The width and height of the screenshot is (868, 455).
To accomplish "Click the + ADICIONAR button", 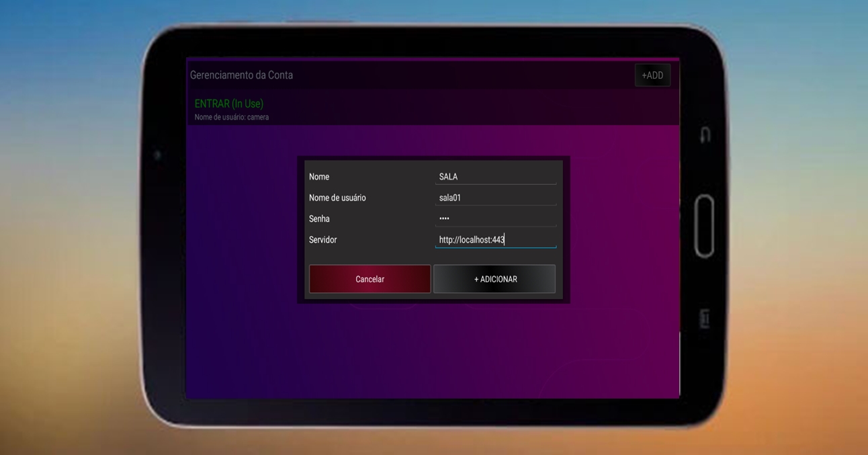I will pos(494,279).
